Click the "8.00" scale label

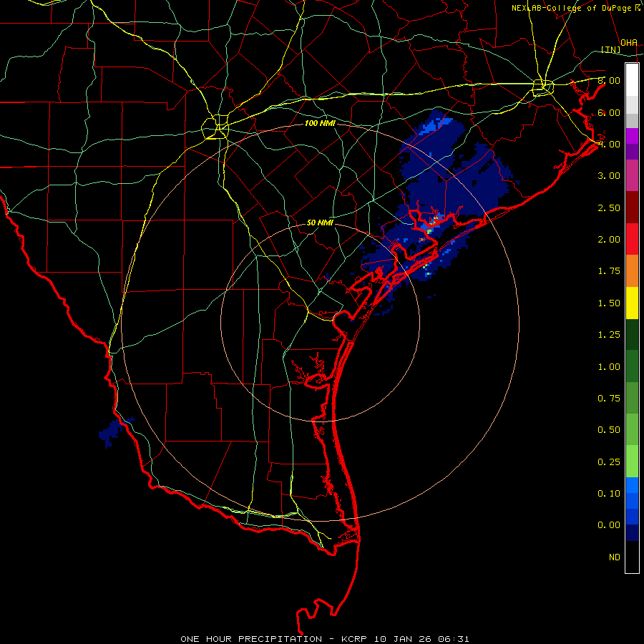pos(609,80)
